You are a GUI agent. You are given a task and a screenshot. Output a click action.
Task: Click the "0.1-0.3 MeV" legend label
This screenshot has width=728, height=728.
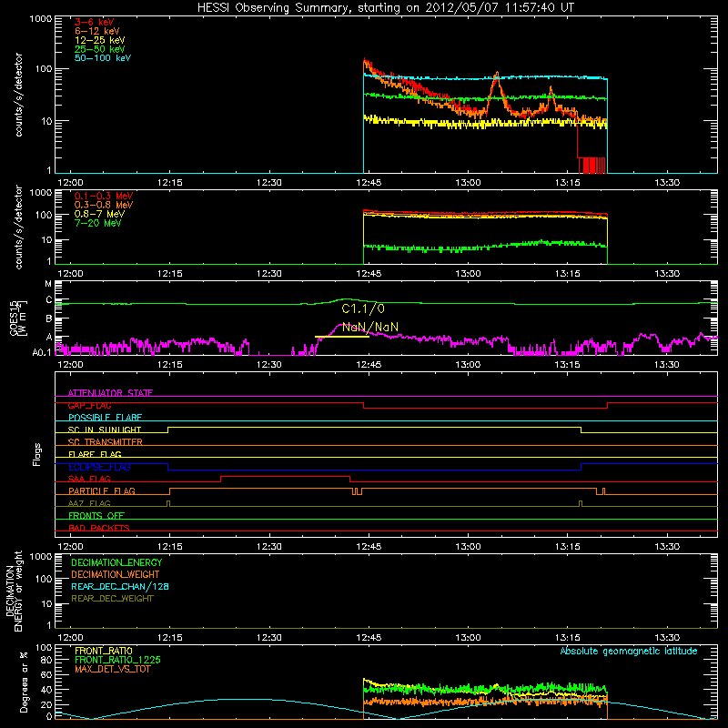pyautogui.click(x=104, y=196)
